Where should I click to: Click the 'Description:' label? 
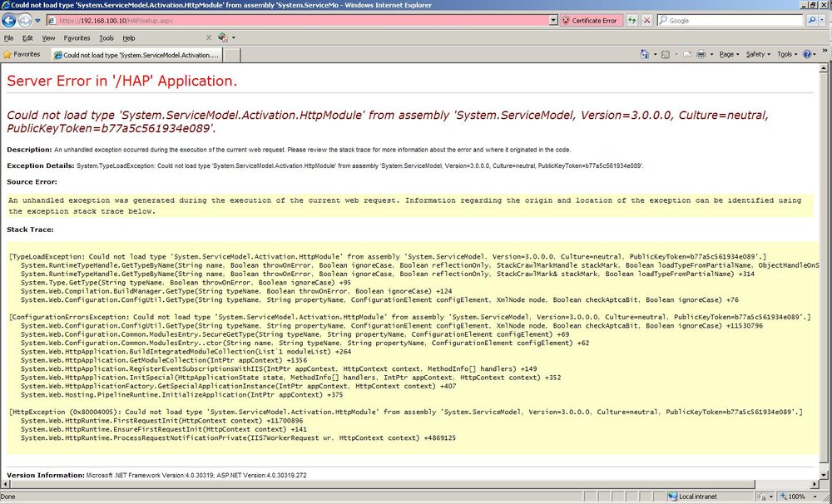click(x=29, y=150)
